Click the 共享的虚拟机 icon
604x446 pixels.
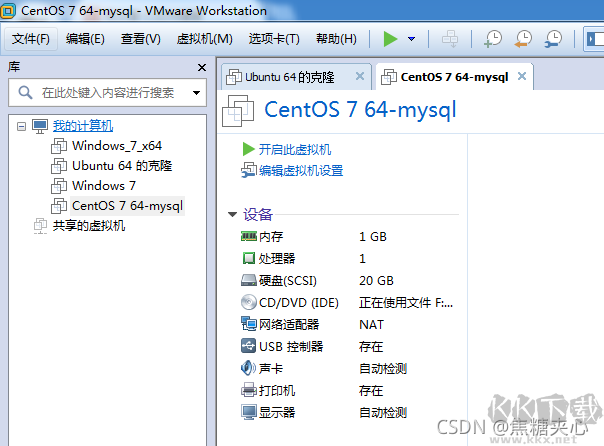[40, 226]
